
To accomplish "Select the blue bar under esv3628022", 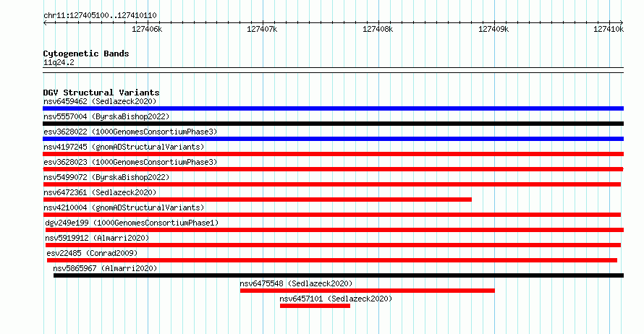I will coord(333,139).
